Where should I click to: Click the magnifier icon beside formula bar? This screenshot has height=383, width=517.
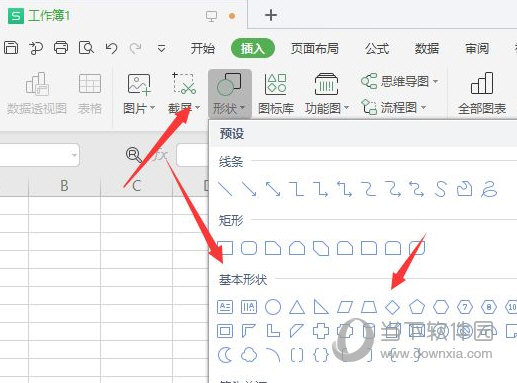coord(134,155)
